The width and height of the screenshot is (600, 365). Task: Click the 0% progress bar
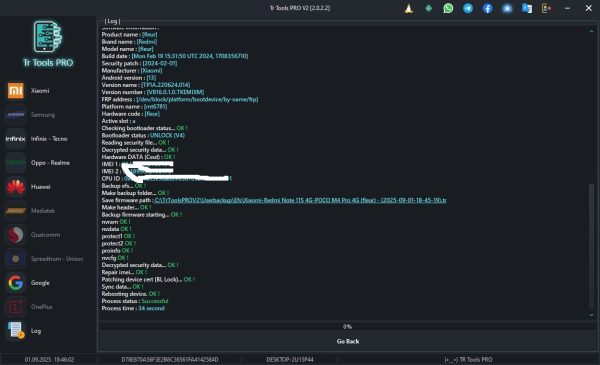tap(347, 326)
